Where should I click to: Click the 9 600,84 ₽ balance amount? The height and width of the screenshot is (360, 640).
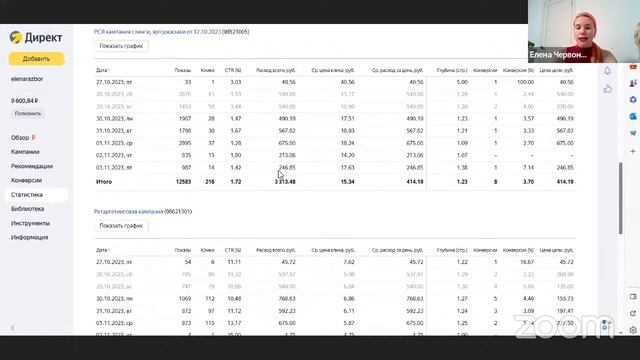tap(24, 100)
